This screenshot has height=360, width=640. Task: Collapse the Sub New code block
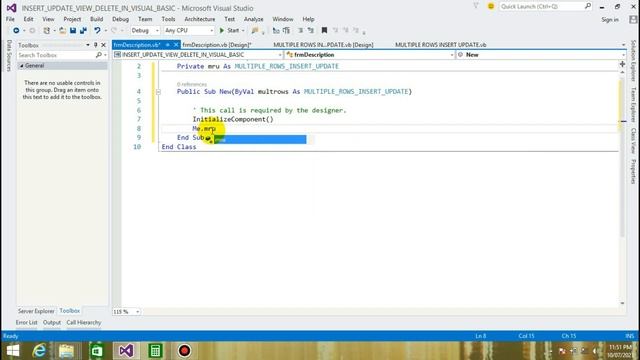(x=158, y=92)
